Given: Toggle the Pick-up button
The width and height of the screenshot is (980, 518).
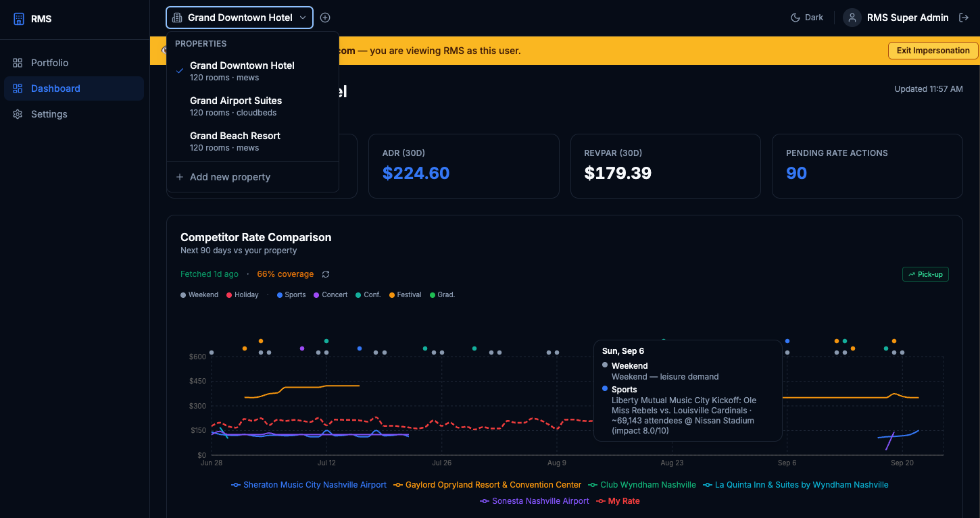Looking at the screenshot, I should (925, 274).
